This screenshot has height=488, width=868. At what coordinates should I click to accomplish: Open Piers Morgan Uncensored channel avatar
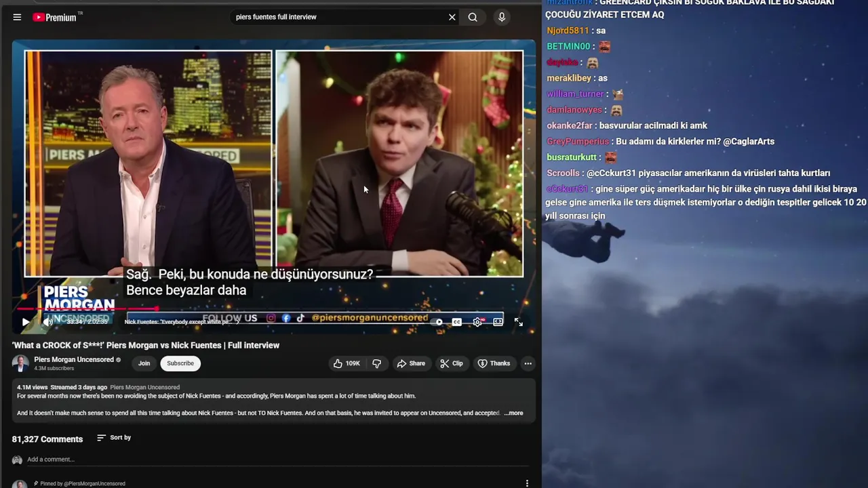coord(20,363)
